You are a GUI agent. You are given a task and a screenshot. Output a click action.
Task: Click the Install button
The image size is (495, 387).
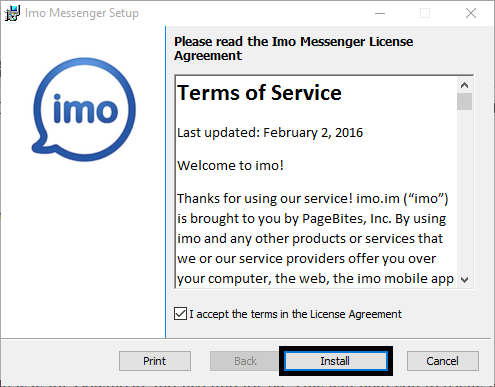336,361
